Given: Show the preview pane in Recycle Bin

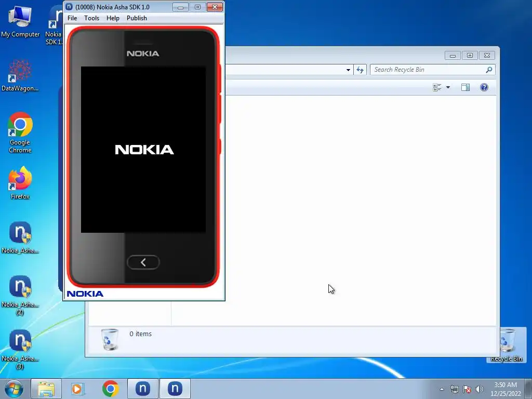Looking at the screenshot, I should 465,87.
